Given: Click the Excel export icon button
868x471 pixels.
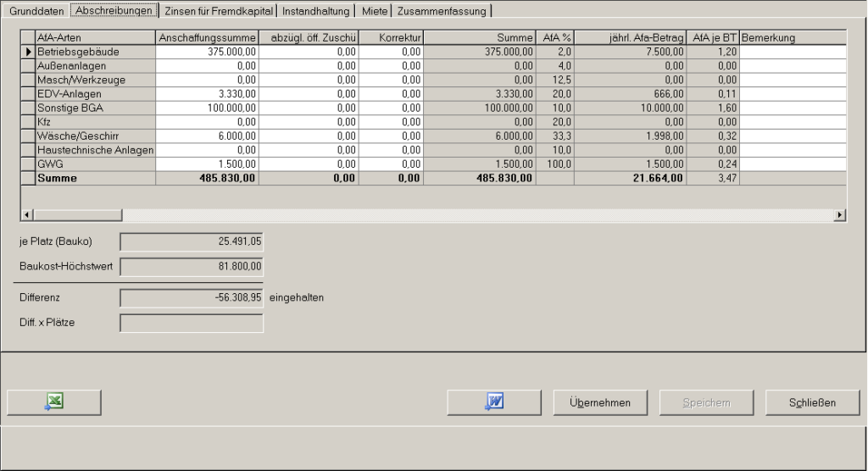Looking at the screenshot, I should [54, 402].
